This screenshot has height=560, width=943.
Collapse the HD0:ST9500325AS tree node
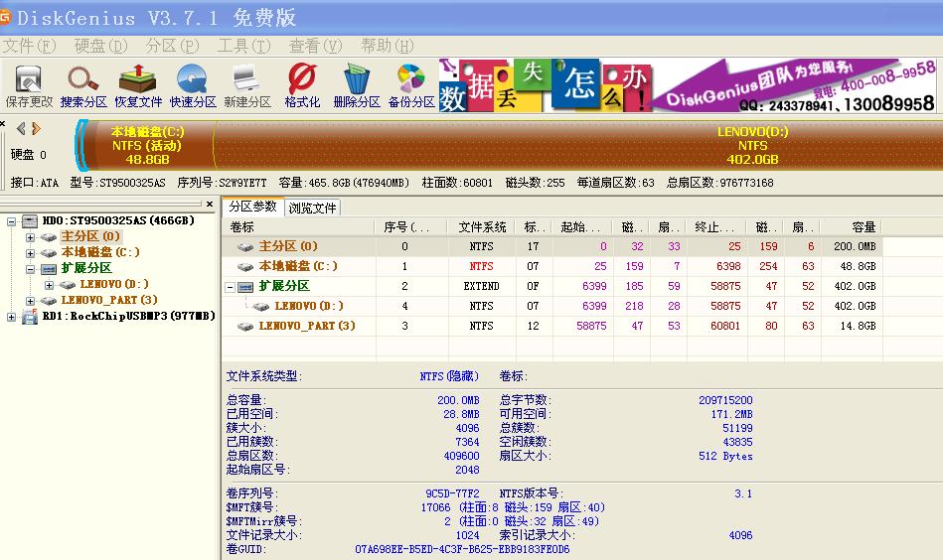coord(11,221)
